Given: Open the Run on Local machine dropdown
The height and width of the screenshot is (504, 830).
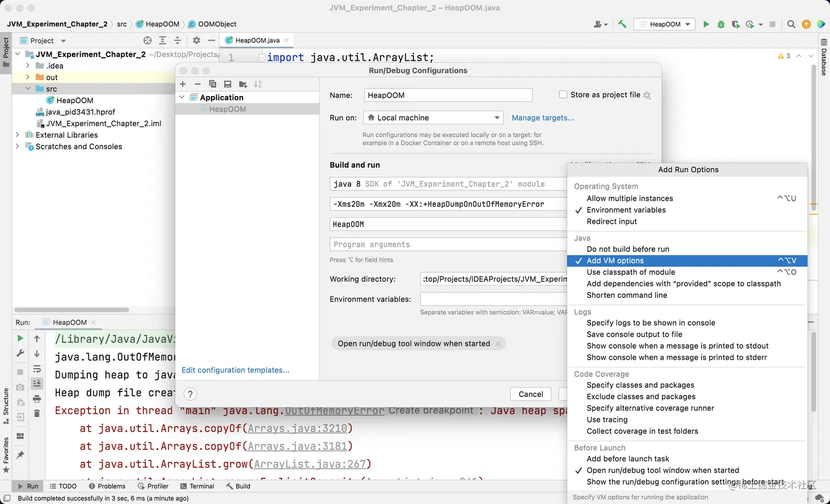Looking at the screenshot, I should click(x=433, y=118).
